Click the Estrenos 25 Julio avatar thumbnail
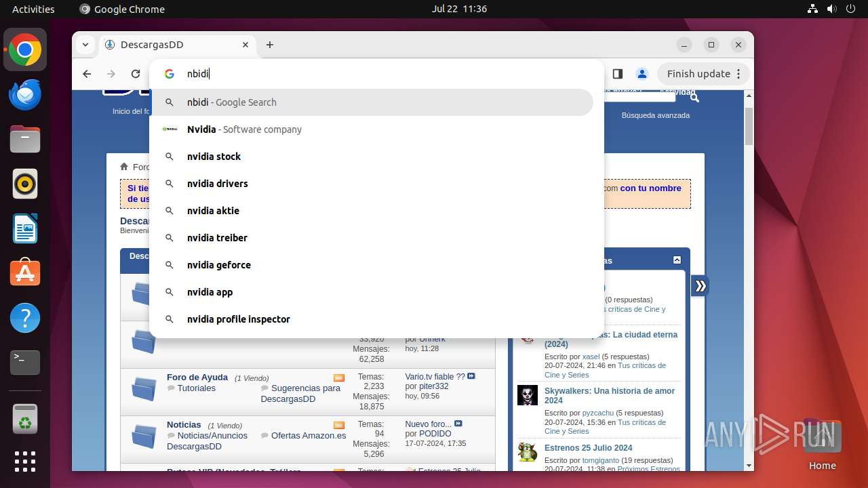This screenshot has width=868, height=488. 528,452
